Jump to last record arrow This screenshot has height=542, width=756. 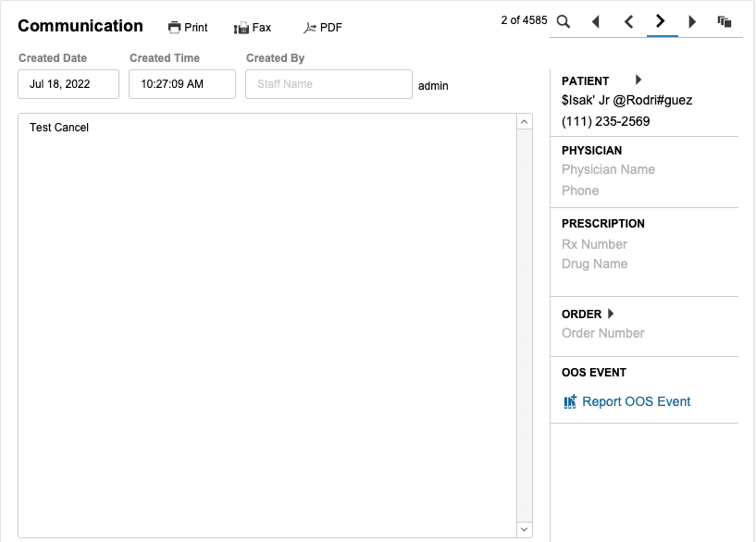point(692,21)
